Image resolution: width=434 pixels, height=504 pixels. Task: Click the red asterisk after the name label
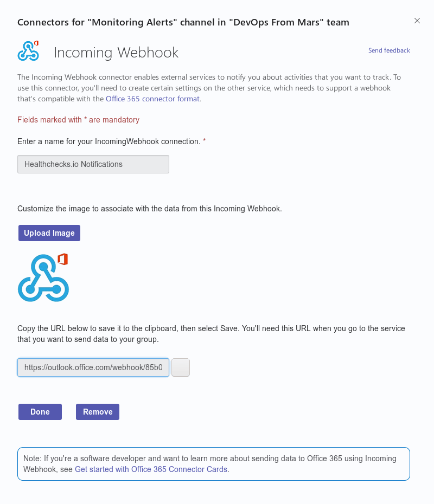coord(205,141)
